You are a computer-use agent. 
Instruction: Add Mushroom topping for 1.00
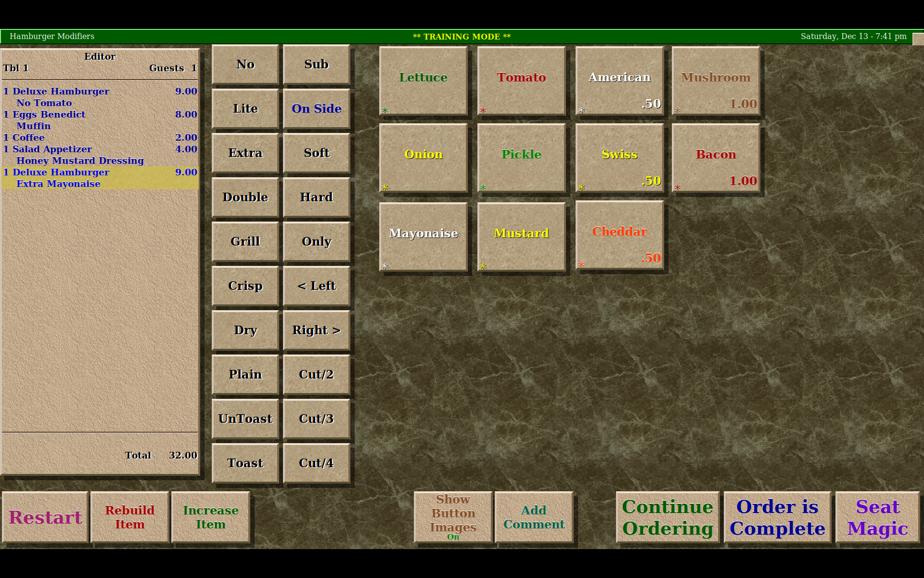(x=716, y=79)
